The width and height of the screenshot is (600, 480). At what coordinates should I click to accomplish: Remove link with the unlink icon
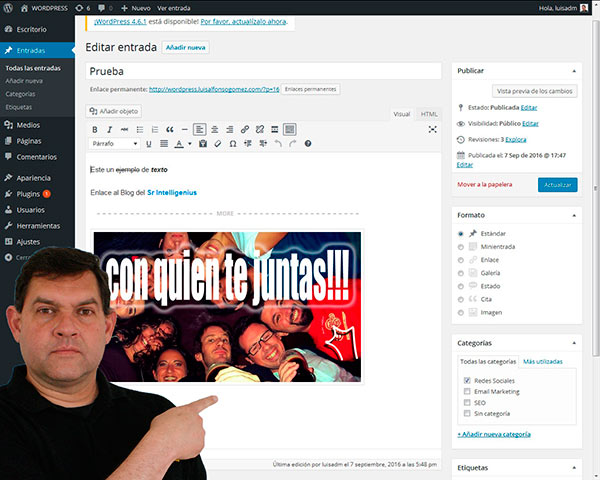click(259, 130)
